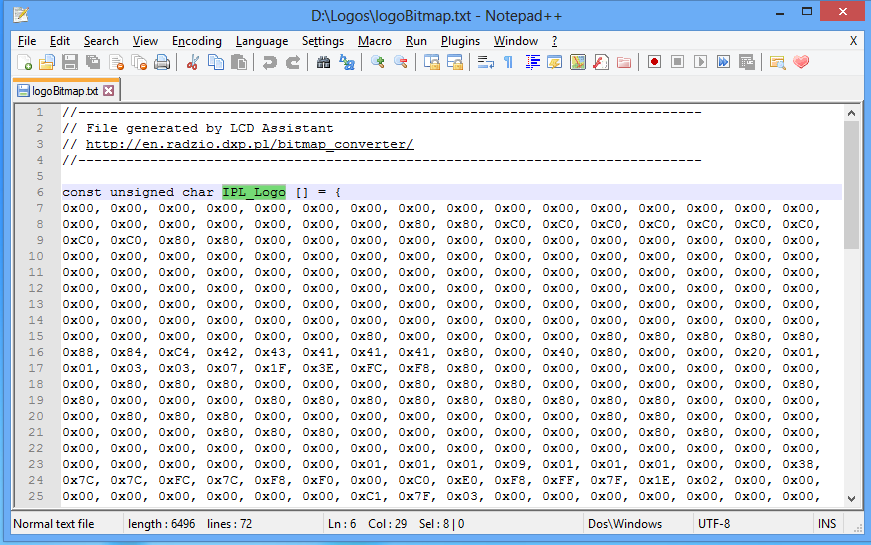Click the New file icon
The image size is (871, 545).
(x=25, y=62)
